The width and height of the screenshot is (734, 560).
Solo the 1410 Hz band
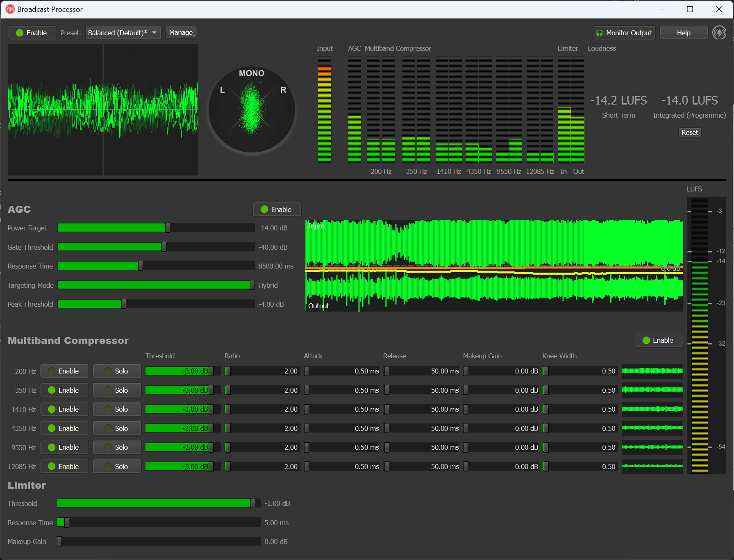[x=117, y=409]
